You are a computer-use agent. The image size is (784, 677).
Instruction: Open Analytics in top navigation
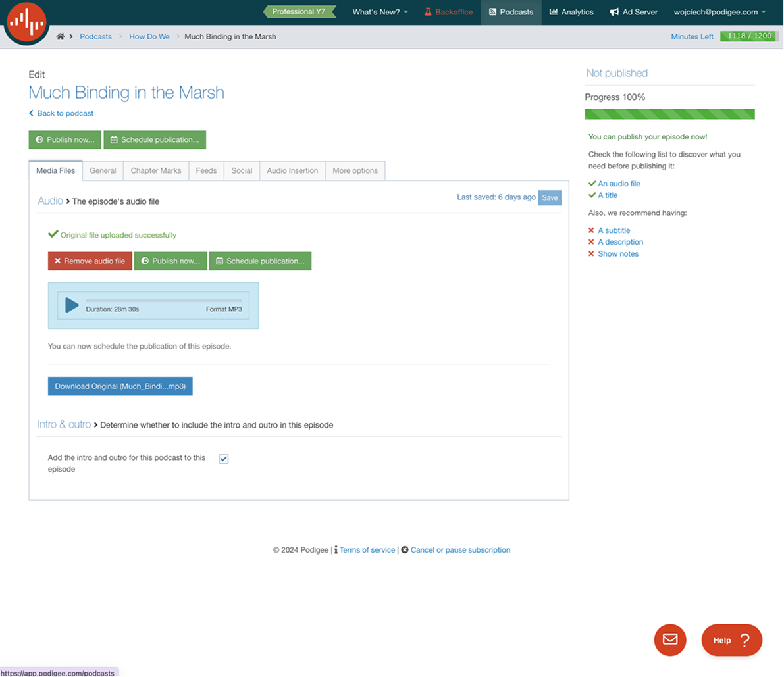point(571,12)
